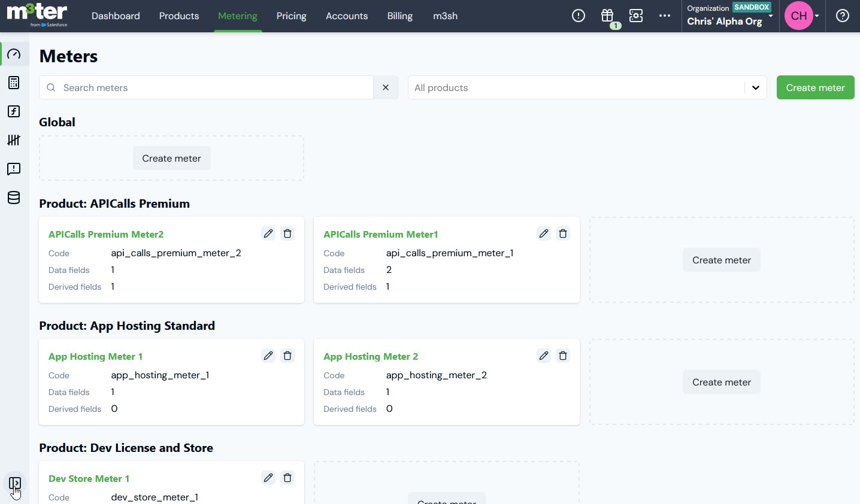Click Product: Dev License and Store heading
The image size is (860, 504).
point(126,448)
